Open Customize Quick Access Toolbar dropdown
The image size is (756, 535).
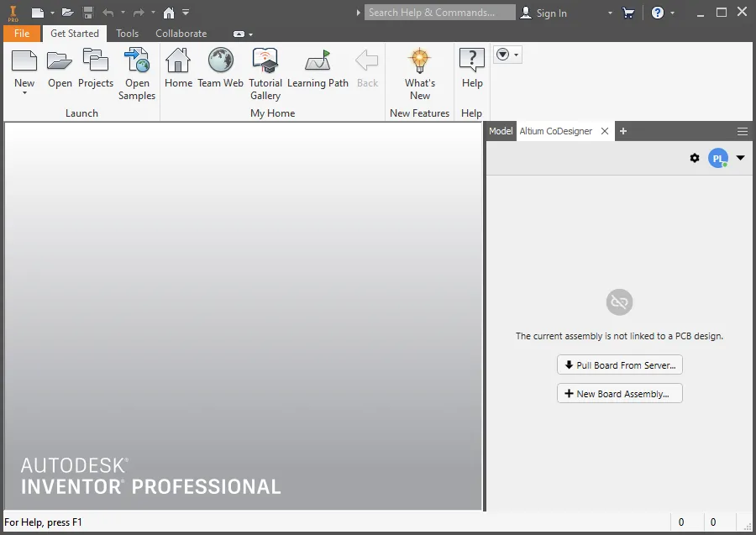coord(186,13)
